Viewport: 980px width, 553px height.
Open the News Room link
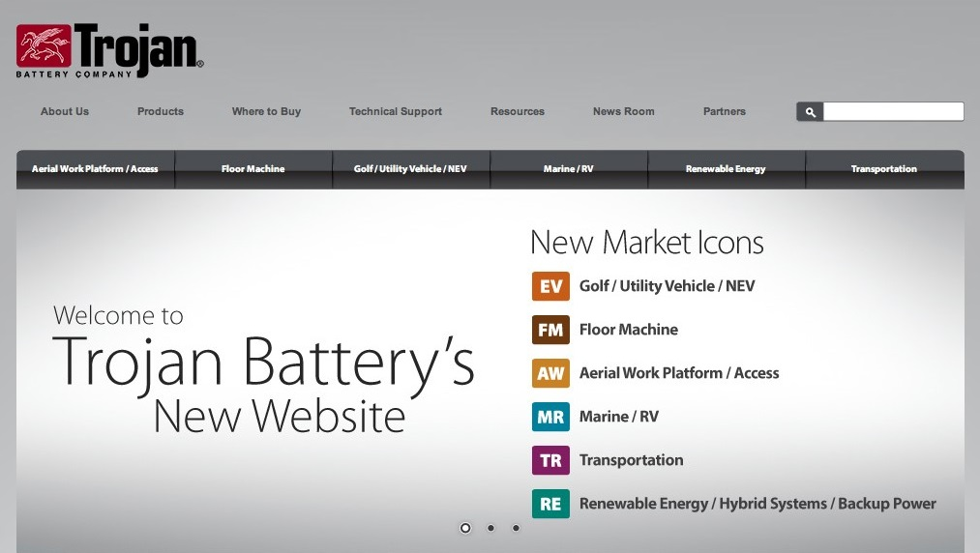623,111
